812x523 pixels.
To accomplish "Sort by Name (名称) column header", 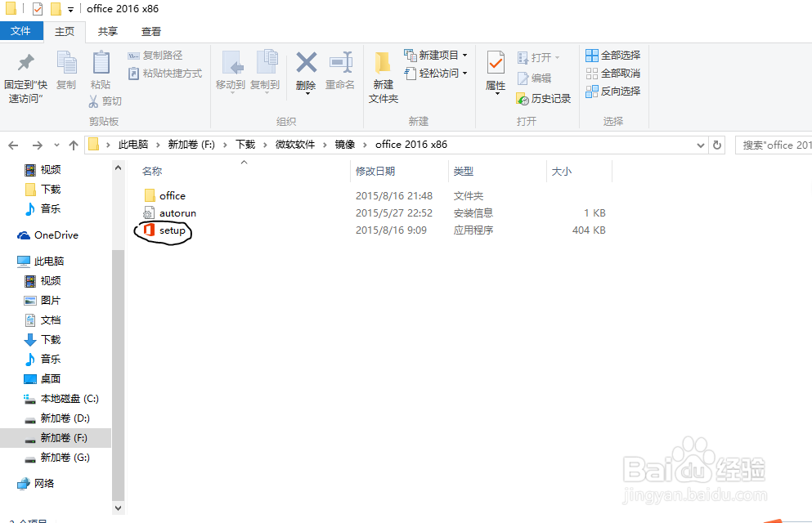I will (152, 172).
